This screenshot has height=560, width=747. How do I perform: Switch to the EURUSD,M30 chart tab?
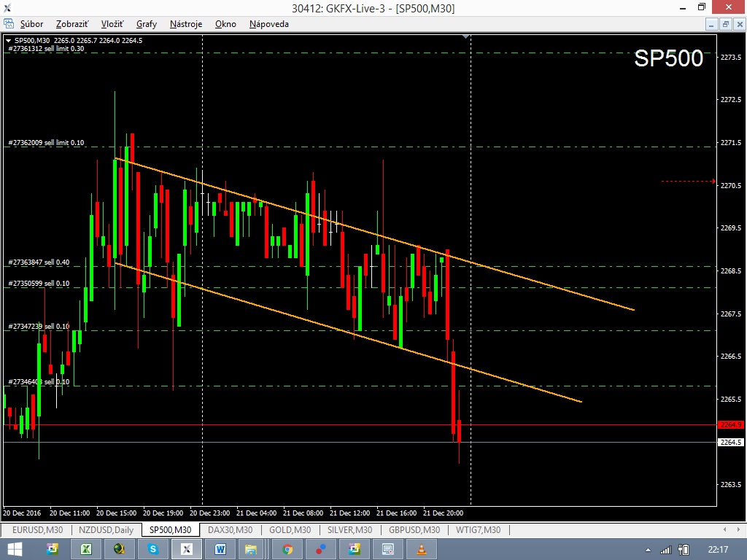pos(37,529)
